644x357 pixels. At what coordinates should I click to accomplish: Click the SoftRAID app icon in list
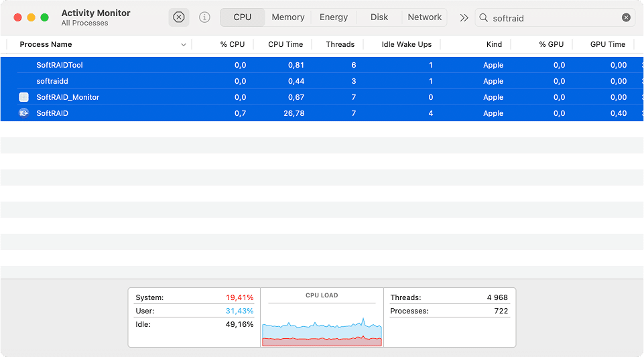pyautogui.click(x=24, y=113)
